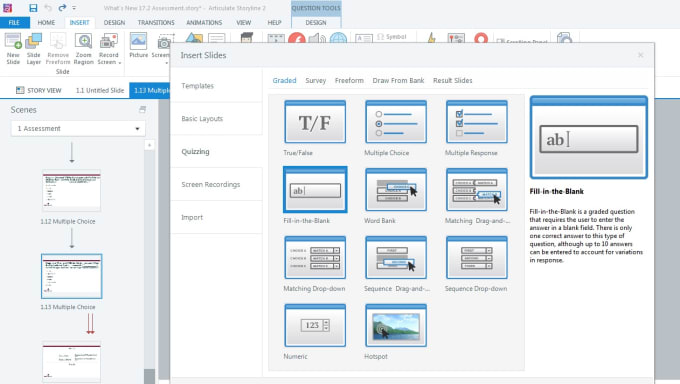
Task: Open the Result Slides tab
Action: point(452,80)
